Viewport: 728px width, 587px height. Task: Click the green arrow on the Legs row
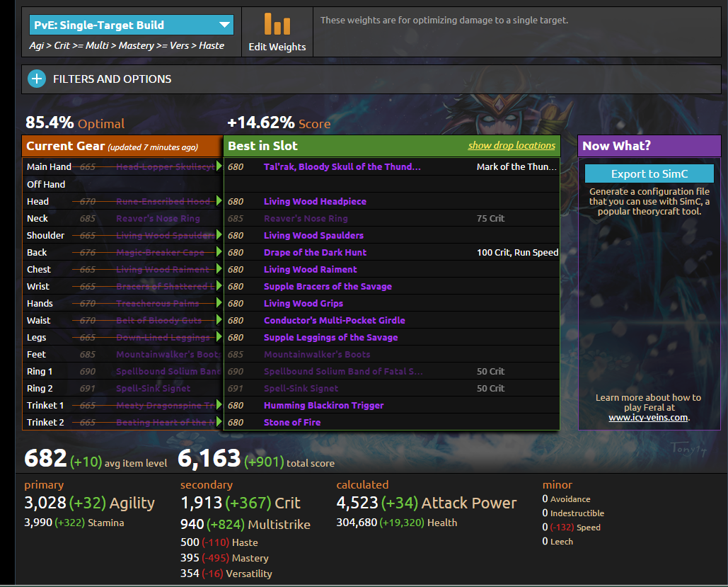219,337
